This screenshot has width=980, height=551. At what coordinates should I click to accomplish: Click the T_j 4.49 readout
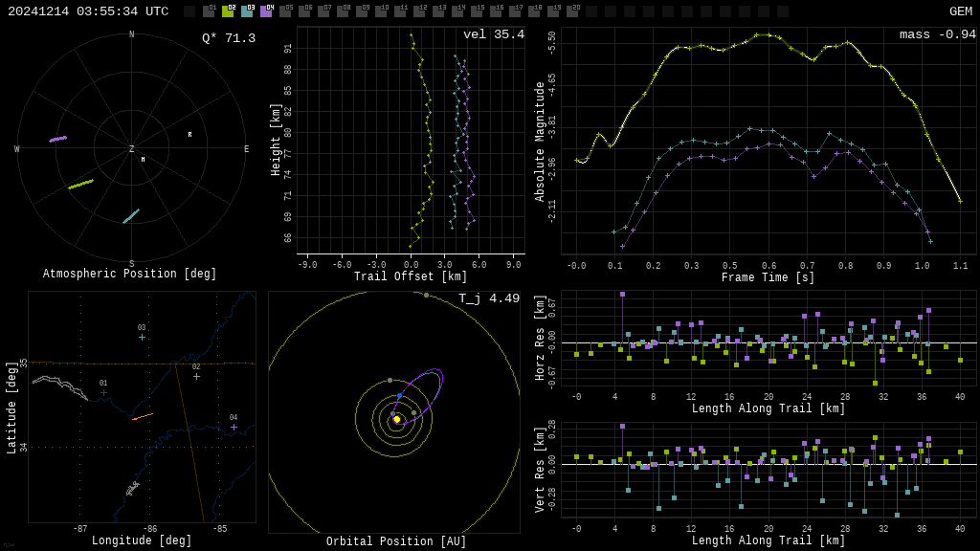(x=488, y=298)
